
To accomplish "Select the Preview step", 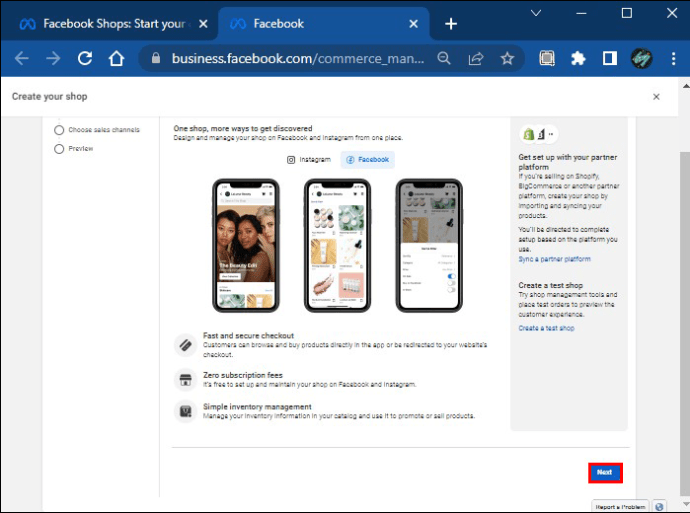I will [x=73, y=149].
